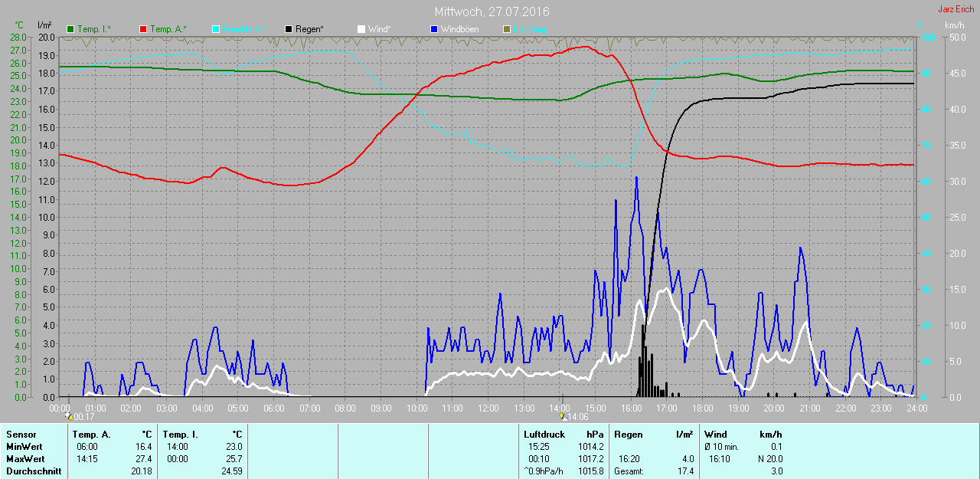Viewport: 980px width, 479px height.
Task: Click the black Regen legend swatch
Action: tap(288, 28)
